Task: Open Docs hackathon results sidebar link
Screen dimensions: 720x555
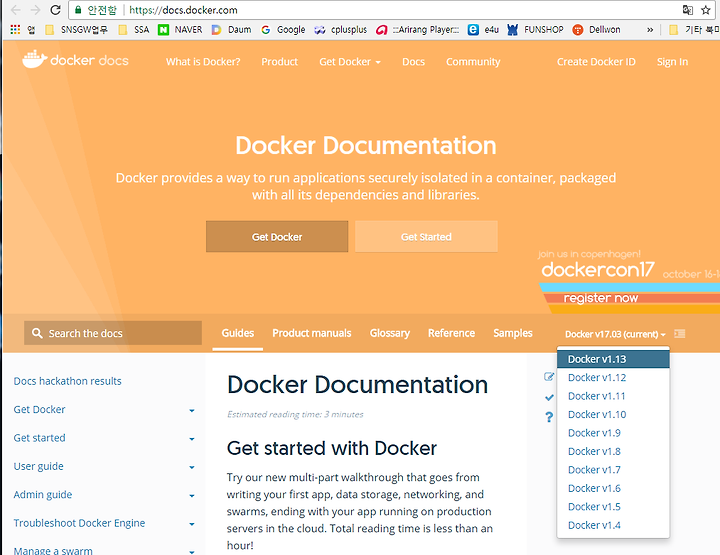Action: pos(68,381)
